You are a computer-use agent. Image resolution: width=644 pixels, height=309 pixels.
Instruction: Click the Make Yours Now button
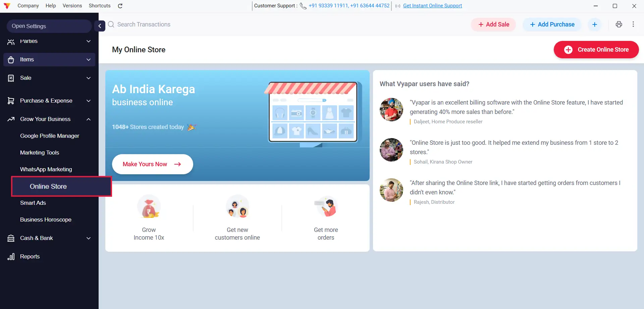pos(152,164)
